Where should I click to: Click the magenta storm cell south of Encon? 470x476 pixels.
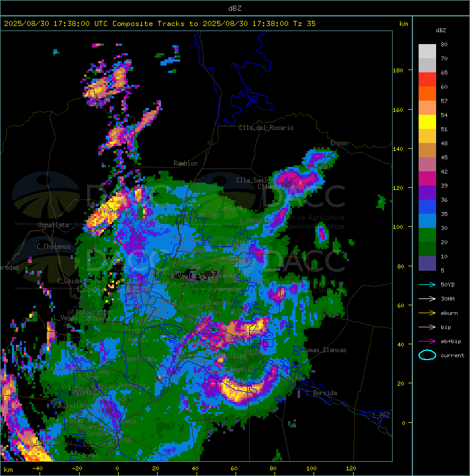click(x=299, y=179)
